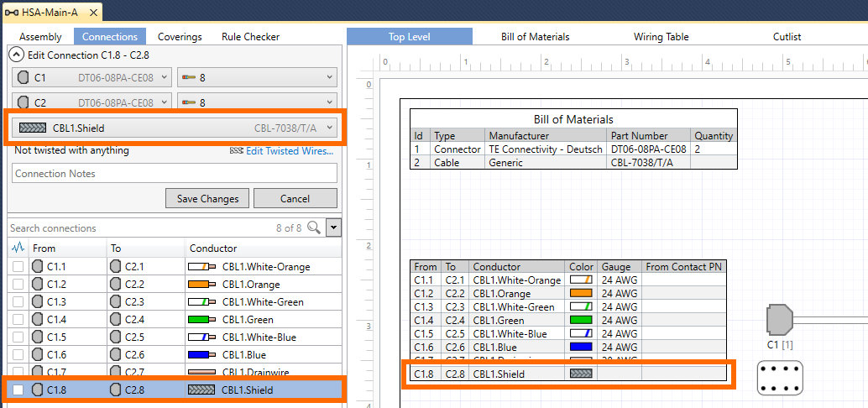This screenshot has width=868, height=408.
Task: Open the search filter dropdown arrow
Action: click(x=334, y=228)
